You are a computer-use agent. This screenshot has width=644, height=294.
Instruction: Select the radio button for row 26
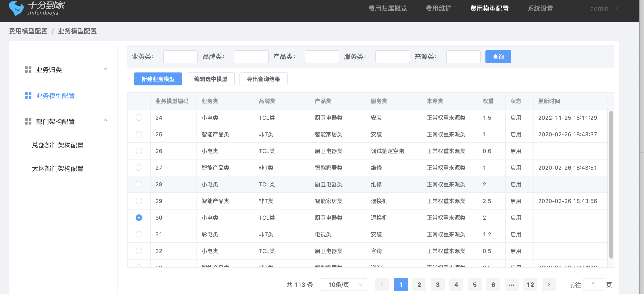pos(139,151)
